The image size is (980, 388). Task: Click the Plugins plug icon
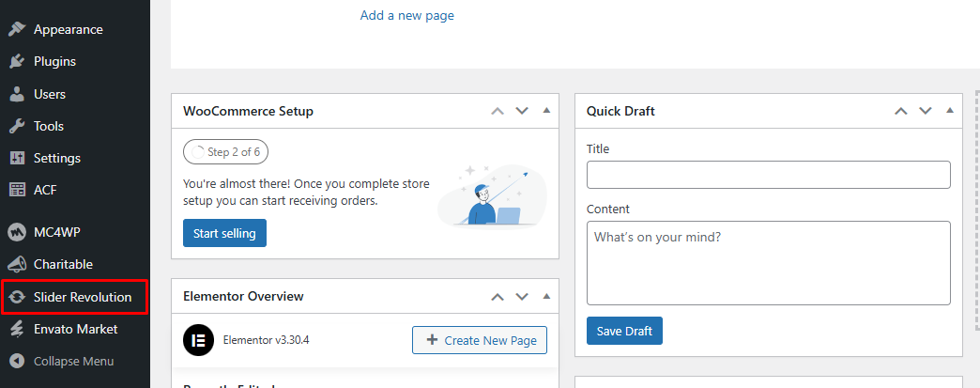(16, 62)
